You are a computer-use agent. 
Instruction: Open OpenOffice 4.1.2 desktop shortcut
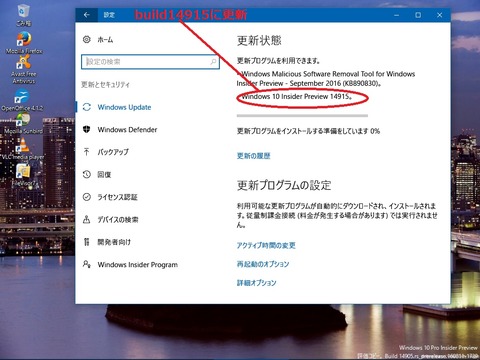(22, 100)
